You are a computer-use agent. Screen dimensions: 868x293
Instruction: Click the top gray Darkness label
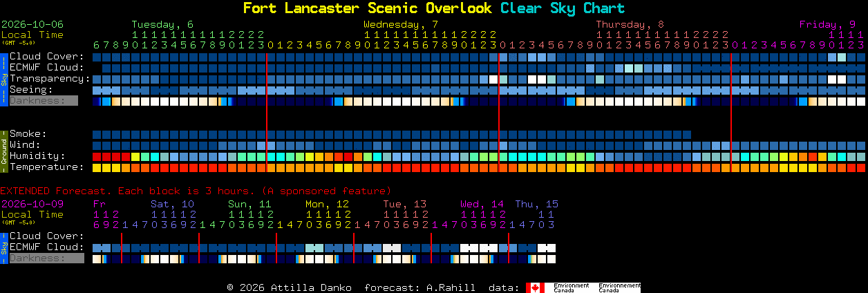44,101
